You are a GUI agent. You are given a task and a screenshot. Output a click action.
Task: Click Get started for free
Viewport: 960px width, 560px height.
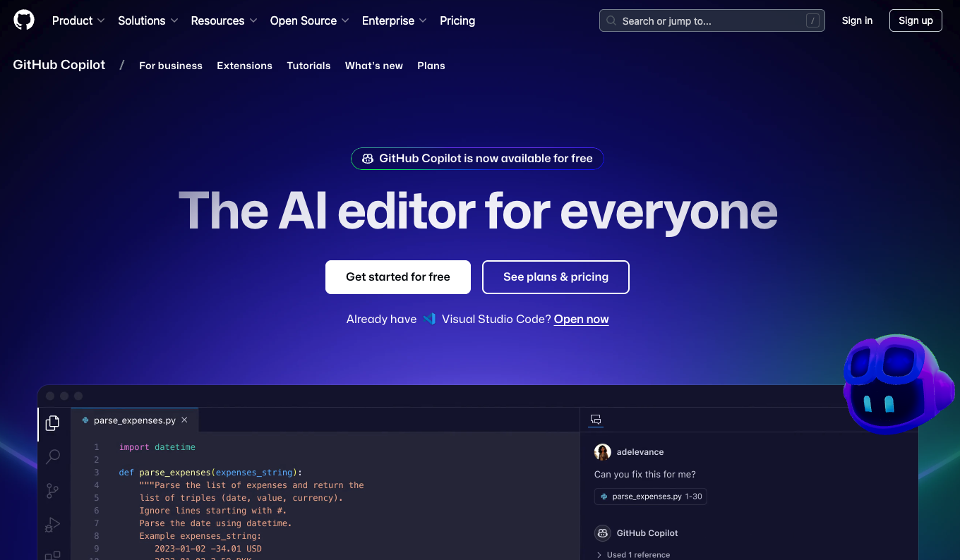[398, 277]
